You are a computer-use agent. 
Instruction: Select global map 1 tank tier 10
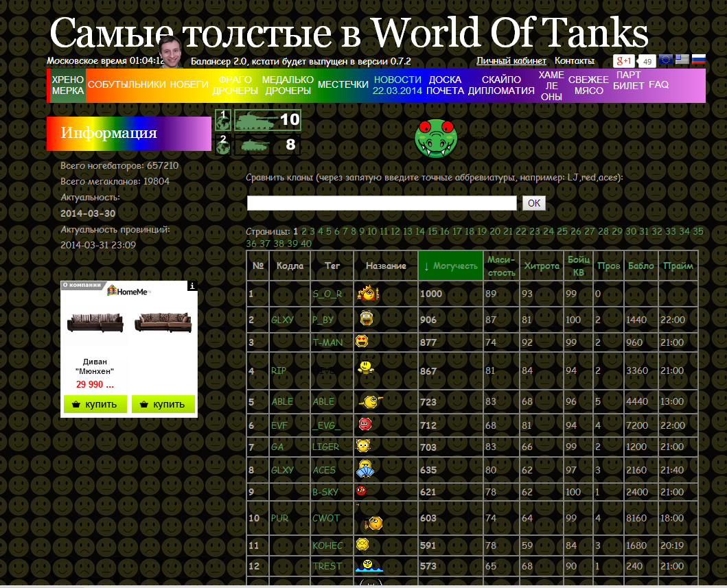[268, 121]
